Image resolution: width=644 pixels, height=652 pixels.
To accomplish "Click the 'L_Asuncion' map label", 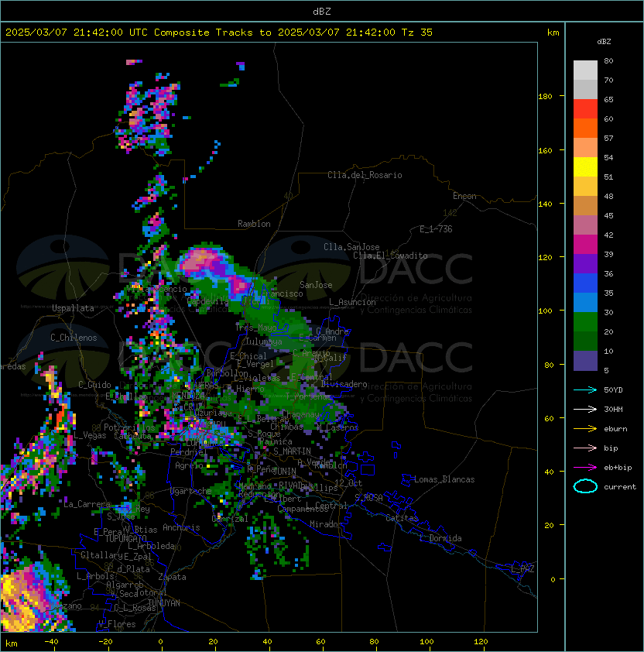I will (352, 302).
